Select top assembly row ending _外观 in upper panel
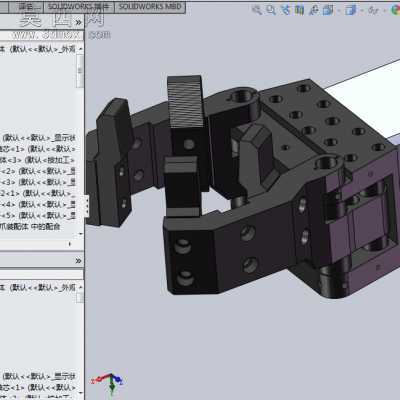 tap(38, 49)
